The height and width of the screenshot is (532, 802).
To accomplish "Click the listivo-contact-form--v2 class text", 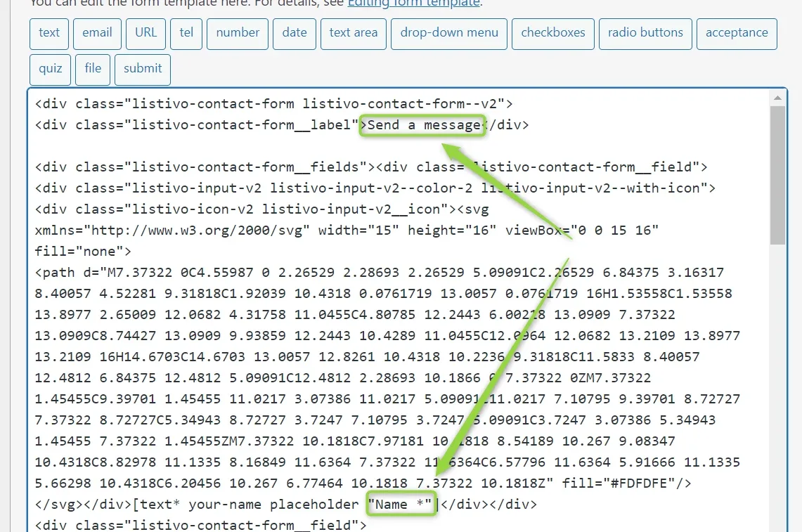I will [399, 104].
